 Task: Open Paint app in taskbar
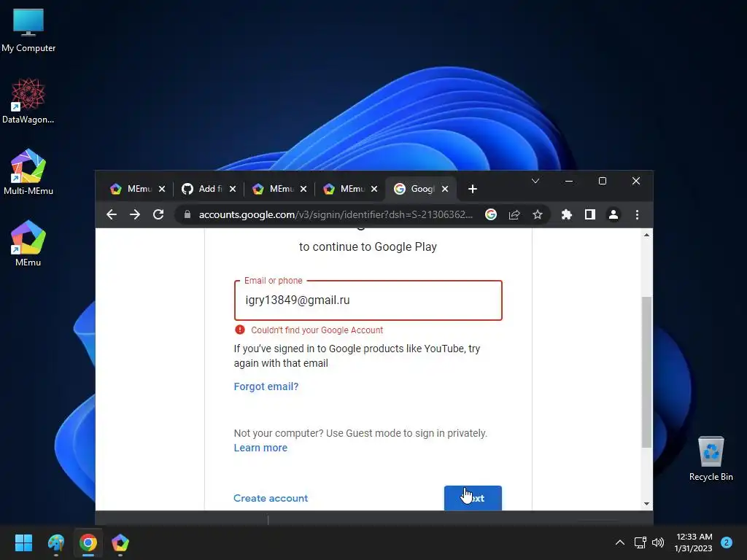click(x=55, y=542)
